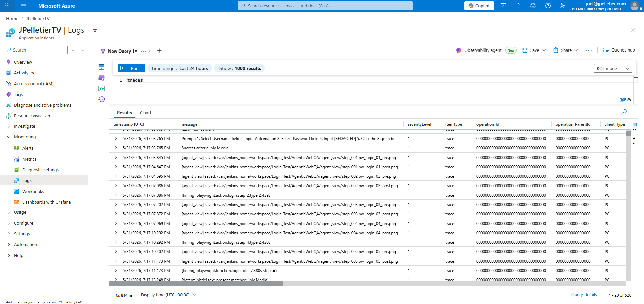The width and height of the screenshot is (644, 304).
Task: Open the Cloud Shell icon
Action: click(503, 6)
